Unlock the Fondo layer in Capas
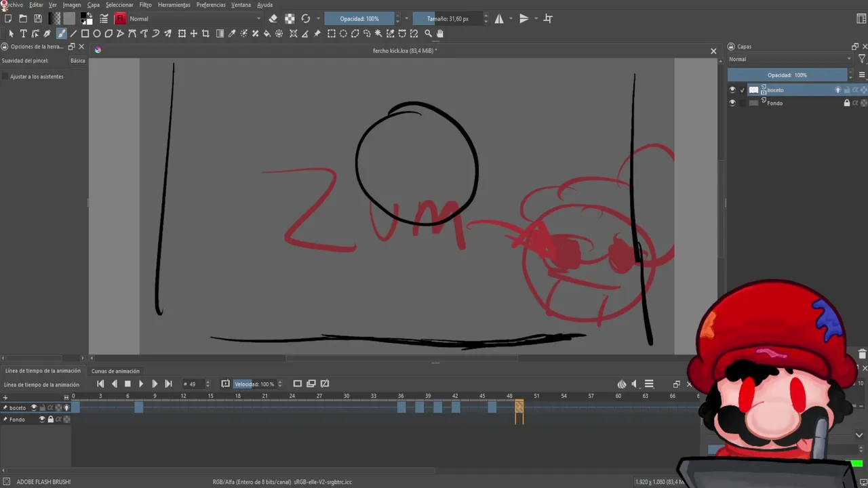 click(846, 103)
